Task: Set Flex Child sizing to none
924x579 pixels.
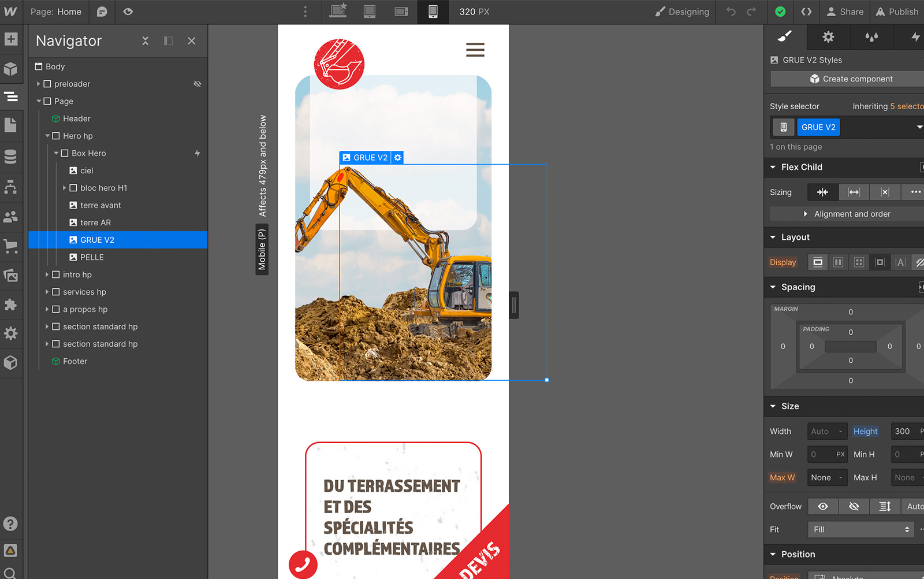Action: [885, 192]
